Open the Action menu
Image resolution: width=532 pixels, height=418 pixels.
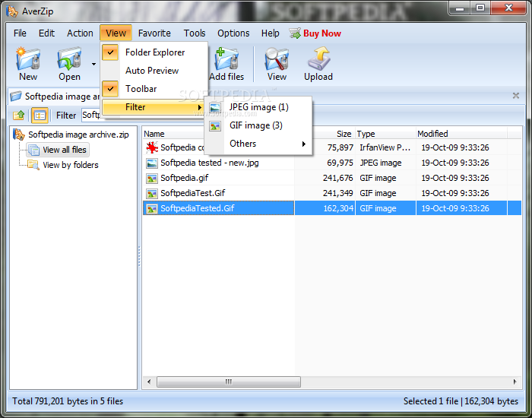pos(80,33)
